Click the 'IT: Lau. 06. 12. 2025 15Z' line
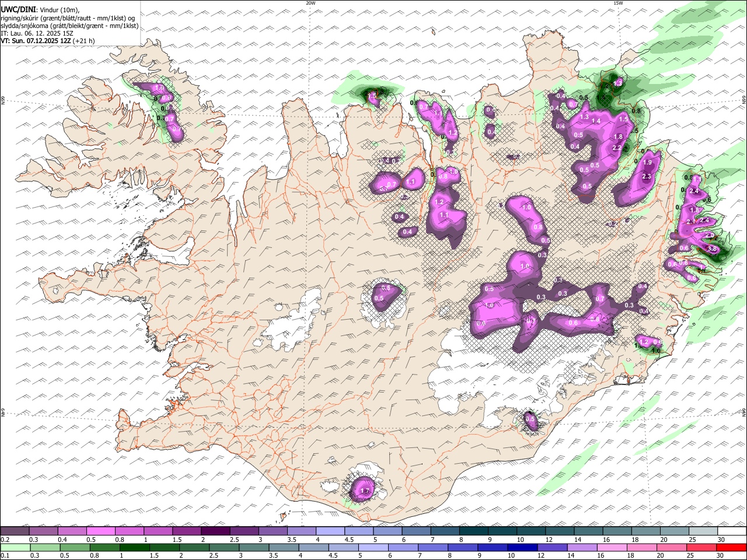 (37, 33)
